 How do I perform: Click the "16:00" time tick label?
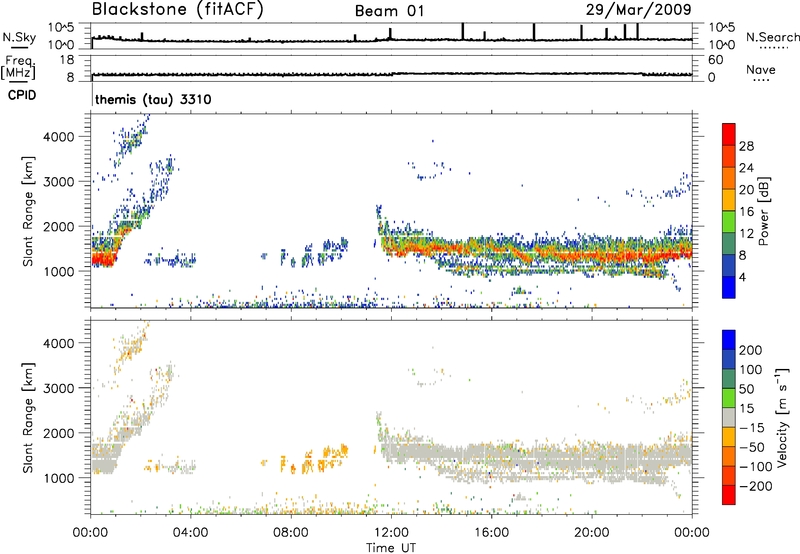(491, 533)
